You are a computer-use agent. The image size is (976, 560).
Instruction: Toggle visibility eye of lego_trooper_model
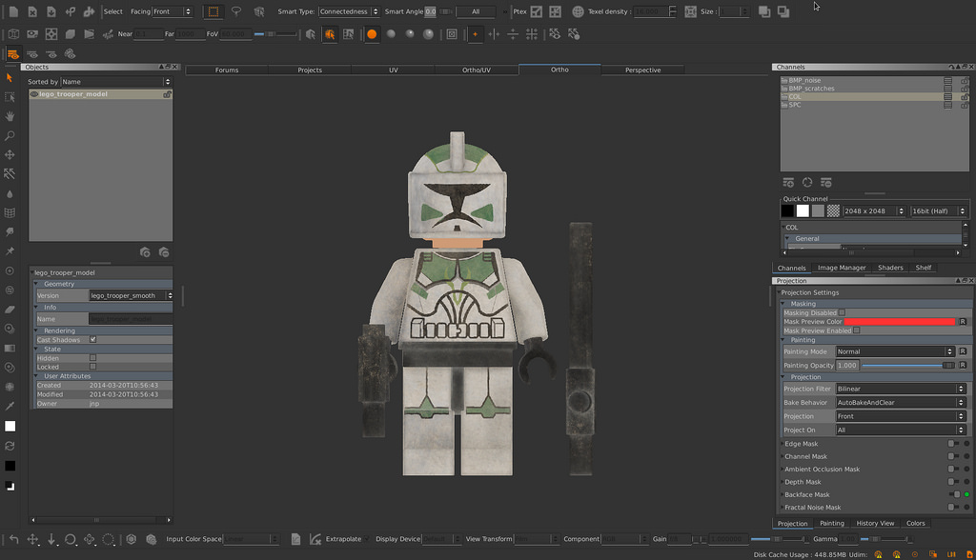[x=34, y=94]
